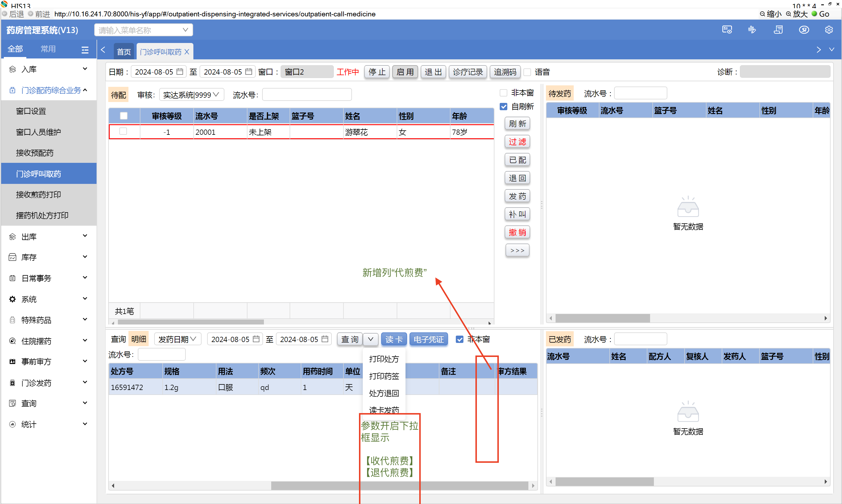Check the row checkbox for 游翠花

tap(123, 132)
